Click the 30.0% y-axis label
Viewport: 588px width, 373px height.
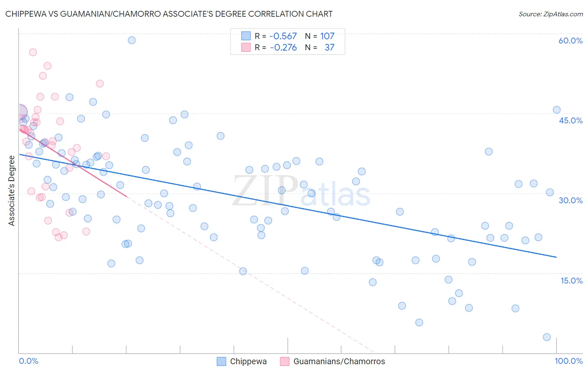click(x=570, y=200)
